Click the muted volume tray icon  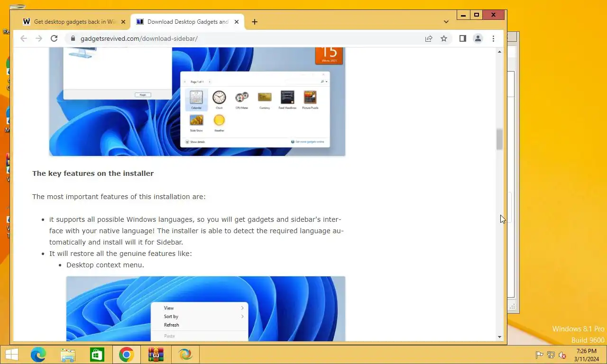click(563, 355)
